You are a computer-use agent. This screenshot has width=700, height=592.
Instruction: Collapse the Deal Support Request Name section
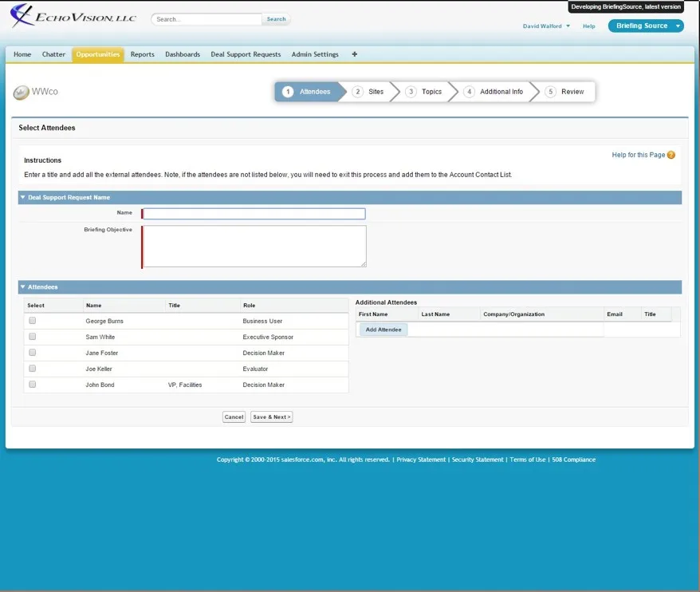[x=23, y=197]
